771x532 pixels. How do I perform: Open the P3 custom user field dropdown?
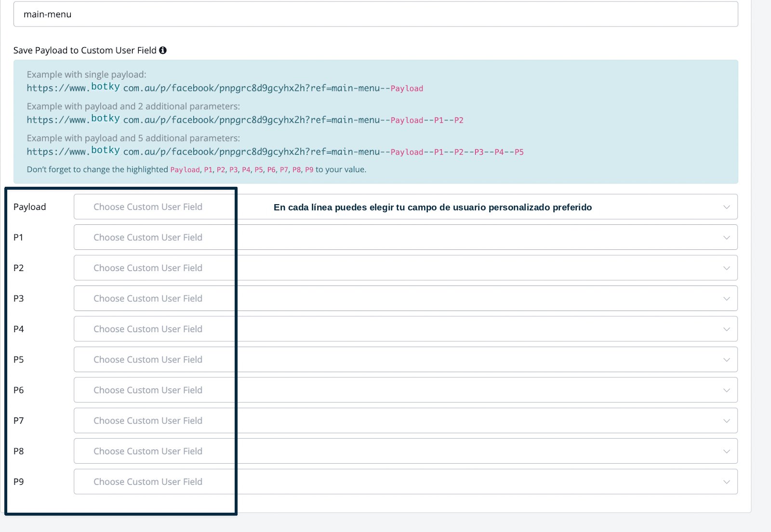click(x=406, y=298)
